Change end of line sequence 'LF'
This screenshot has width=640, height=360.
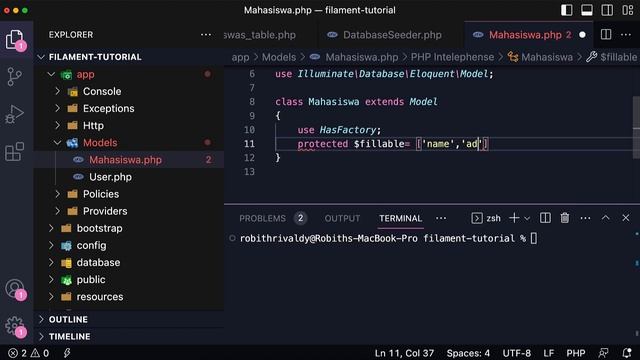(x=549, y=353)
